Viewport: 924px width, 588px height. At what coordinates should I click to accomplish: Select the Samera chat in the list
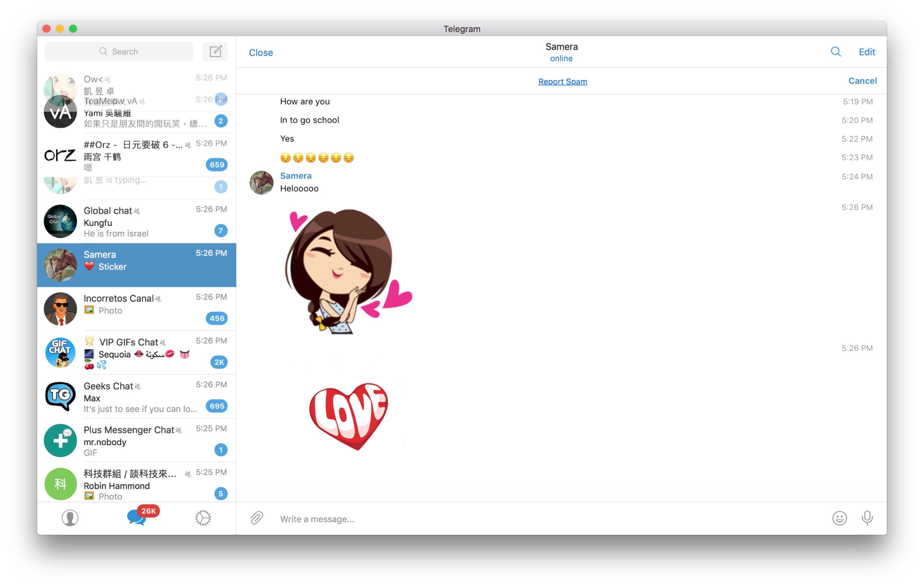point(136,265)
